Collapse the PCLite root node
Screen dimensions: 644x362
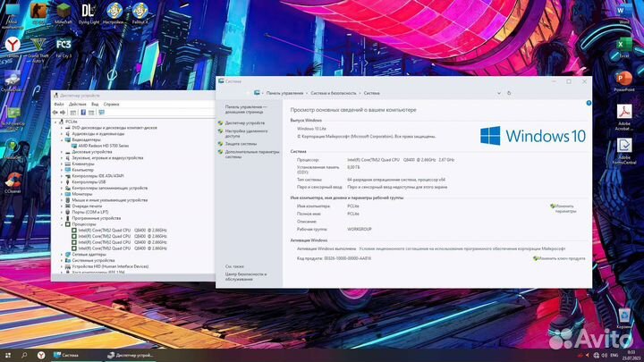point(55,122)
